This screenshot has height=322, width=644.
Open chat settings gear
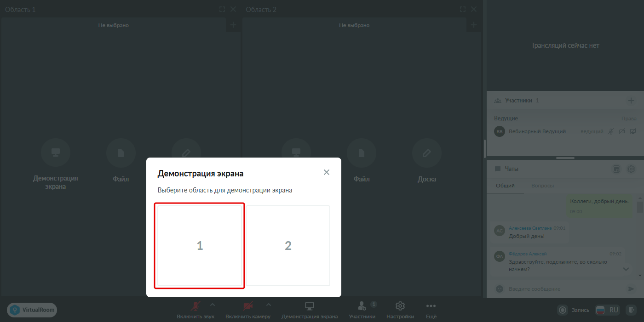coord(631,169)
